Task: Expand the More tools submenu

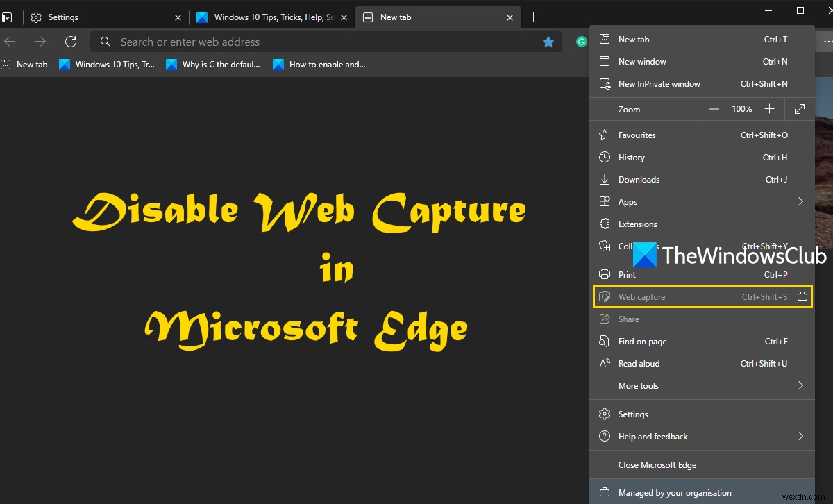Action: (800, 385)
